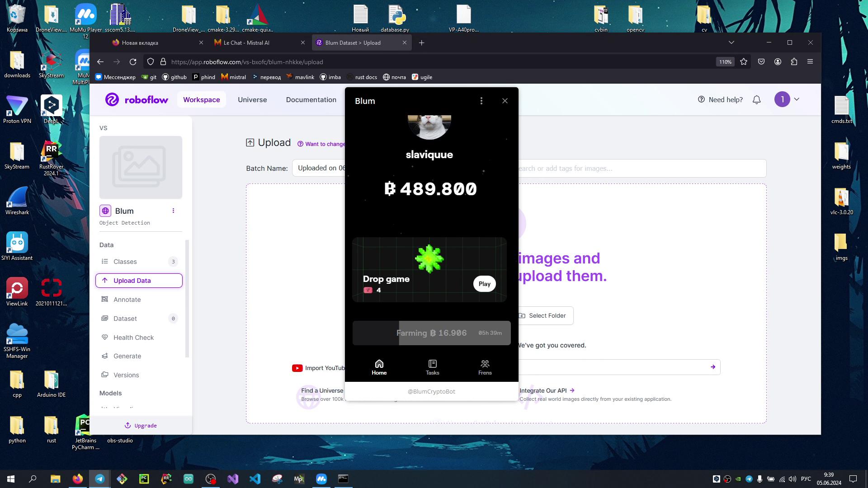Image resolution: width=868 pixels, height=488 pixels.
Task: Click Play in Drop game card
Action: click(x=484, y=284)
